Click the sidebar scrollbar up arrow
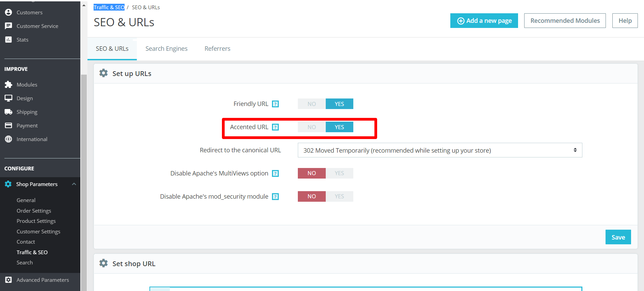The image size is (644, 291). 84,5
